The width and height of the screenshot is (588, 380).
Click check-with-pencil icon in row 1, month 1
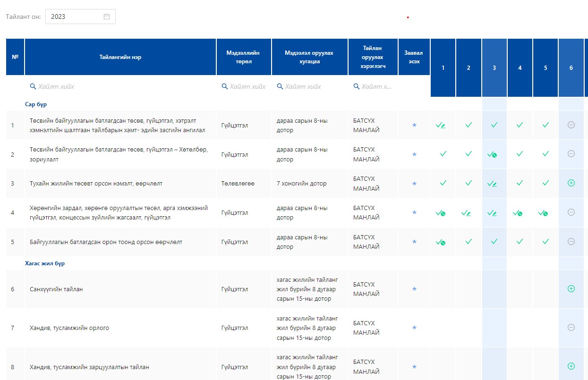[441, 125]
